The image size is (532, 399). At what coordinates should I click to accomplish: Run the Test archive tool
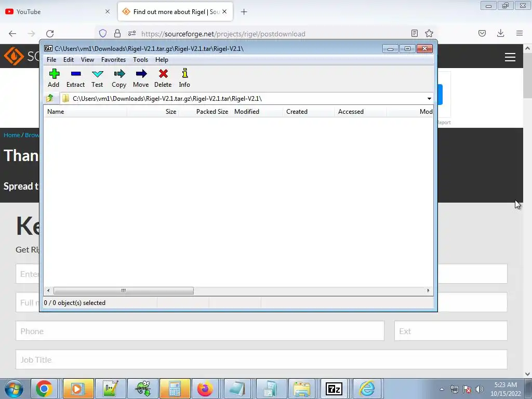(x=97, y=78)
